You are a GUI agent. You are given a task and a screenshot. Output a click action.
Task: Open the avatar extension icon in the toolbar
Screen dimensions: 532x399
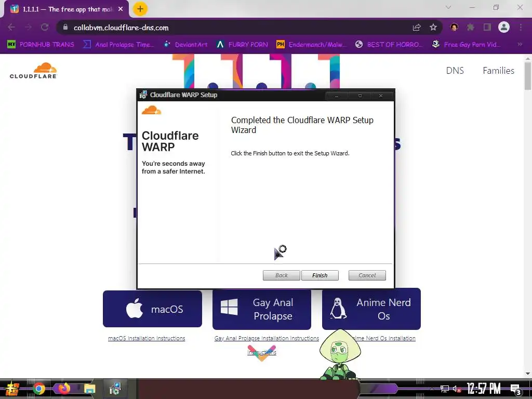click(x=454, y=27)
